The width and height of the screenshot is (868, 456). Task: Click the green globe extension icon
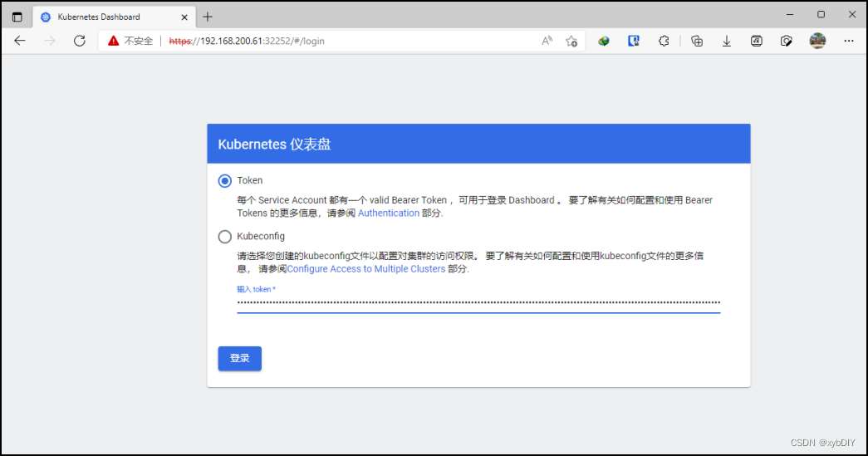coord(604,41)
